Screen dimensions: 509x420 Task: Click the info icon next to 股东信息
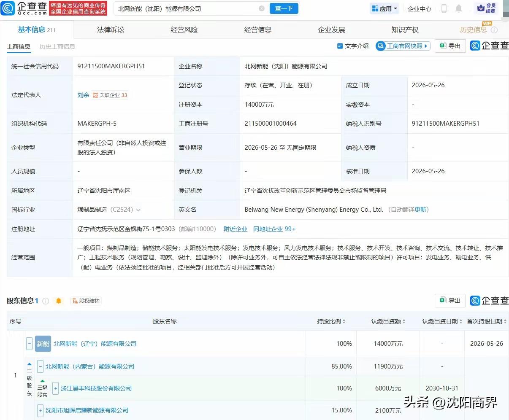46,301
